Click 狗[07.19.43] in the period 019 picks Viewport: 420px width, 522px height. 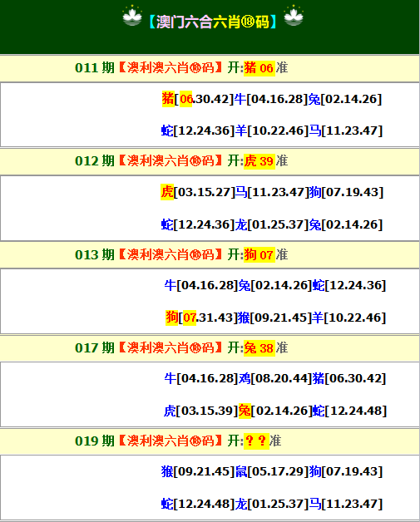[x=346, y=472]
